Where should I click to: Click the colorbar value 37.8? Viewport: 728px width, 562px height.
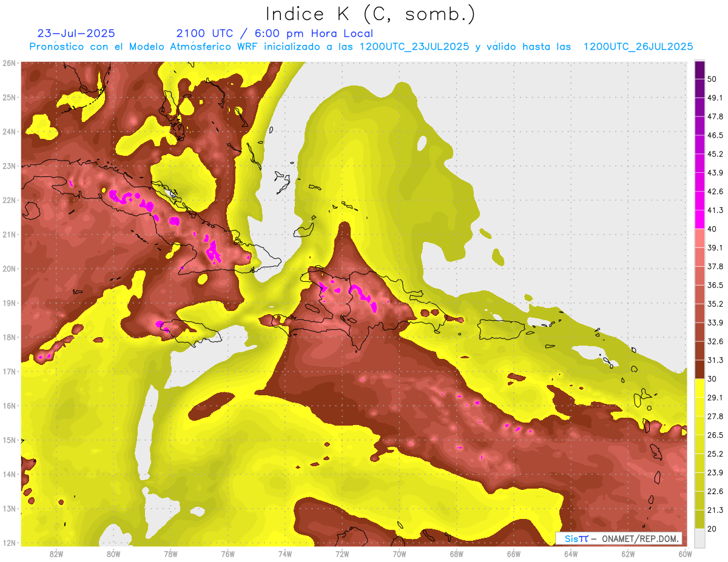[x=715, y=266]
